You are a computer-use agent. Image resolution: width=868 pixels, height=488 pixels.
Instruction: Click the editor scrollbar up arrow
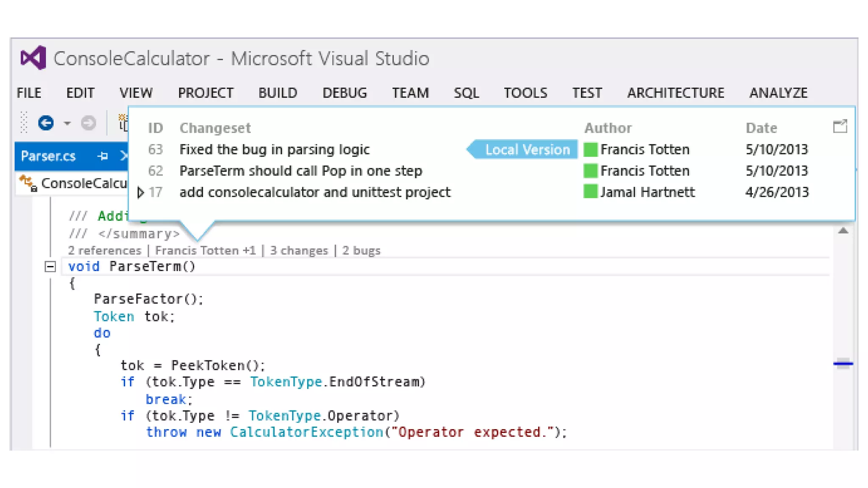click(843, 231)
